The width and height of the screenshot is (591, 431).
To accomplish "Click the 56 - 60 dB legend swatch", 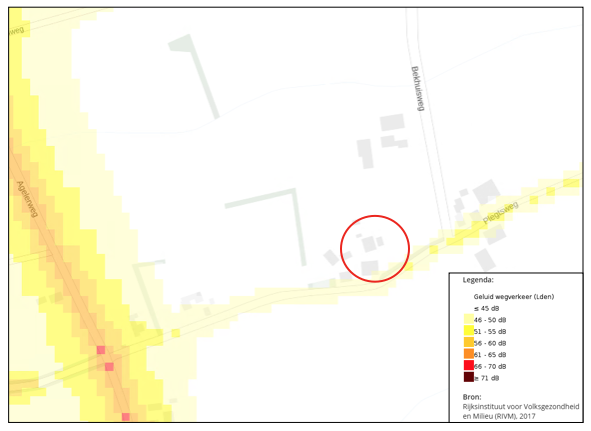I will 469,342.
